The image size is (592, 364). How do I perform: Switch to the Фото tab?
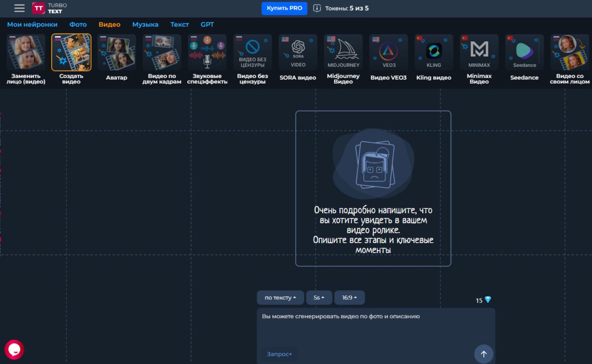pyautogui.click(x=78, y=24)
